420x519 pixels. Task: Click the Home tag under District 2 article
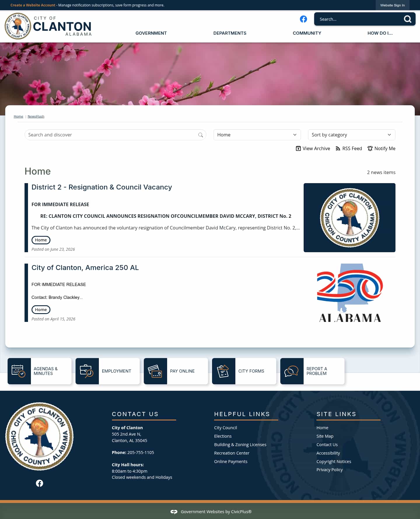41,240
